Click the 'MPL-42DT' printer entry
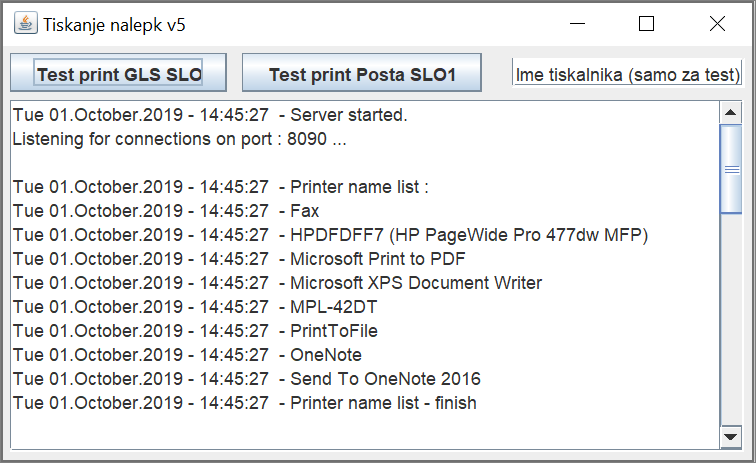 [195, 307]
